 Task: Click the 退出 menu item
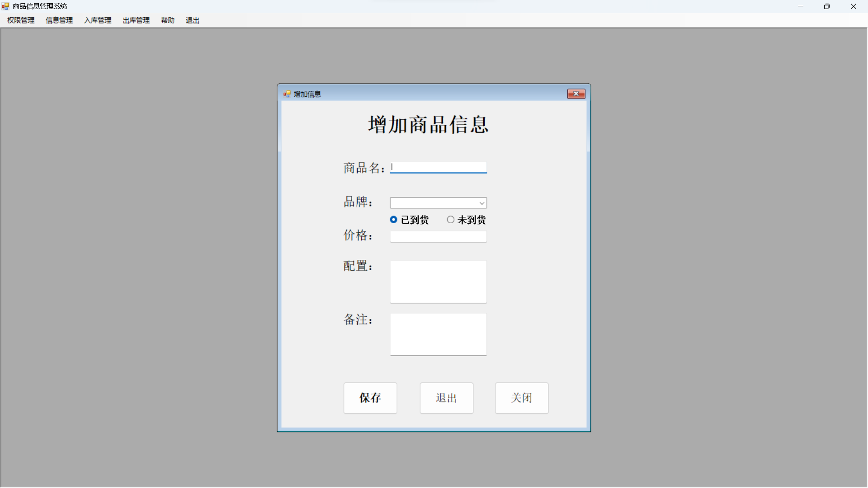(193, 20)
